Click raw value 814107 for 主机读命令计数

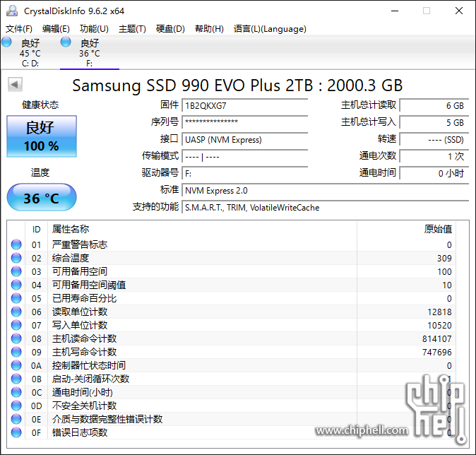click(437, 338)
